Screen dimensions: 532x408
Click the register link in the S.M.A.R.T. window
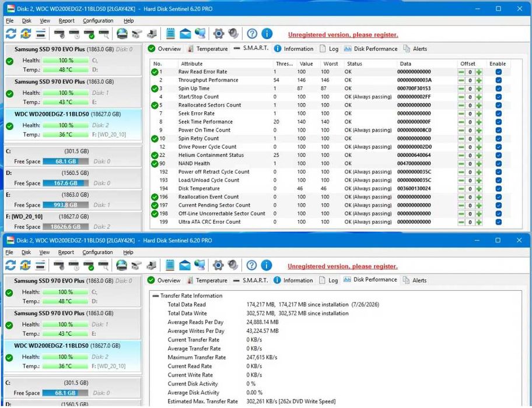tap(343, 34)
